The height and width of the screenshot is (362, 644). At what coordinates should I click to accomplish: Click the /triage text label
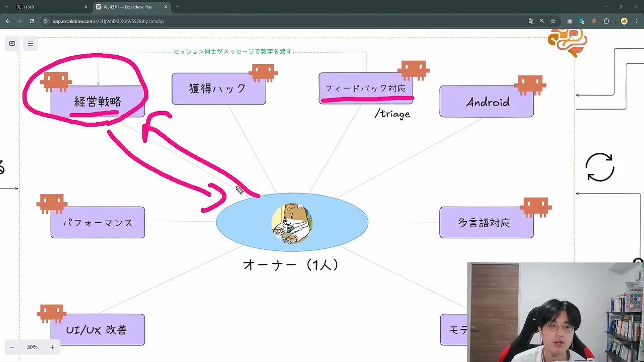click(x=392, y=114)
